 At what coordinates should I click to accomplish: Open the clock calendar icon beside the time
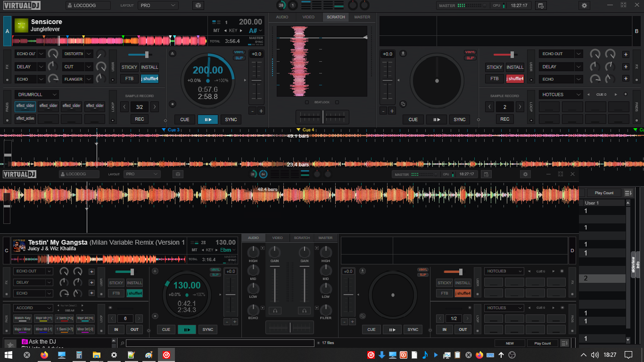click(x=540, y=6)
